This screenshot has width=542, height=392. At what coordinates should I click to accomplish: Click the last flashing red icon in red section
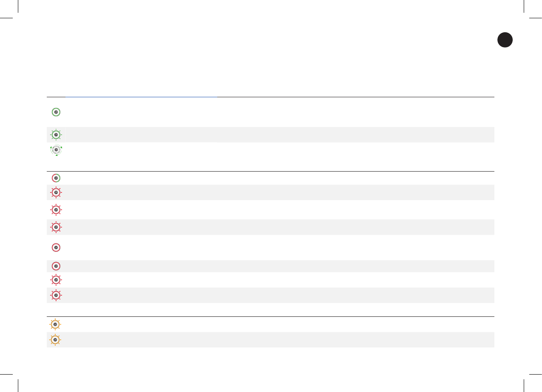[x=56, y=295]
